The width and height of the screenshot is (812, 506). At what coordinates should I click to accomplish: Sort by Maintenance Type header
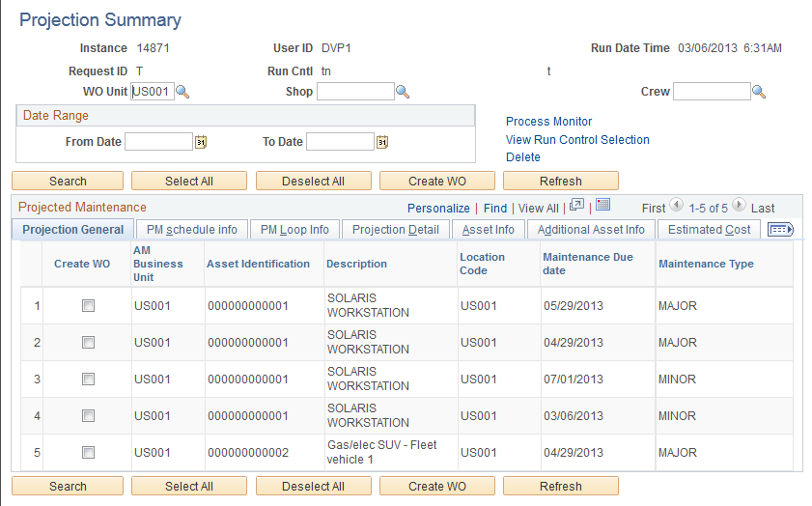706,264
